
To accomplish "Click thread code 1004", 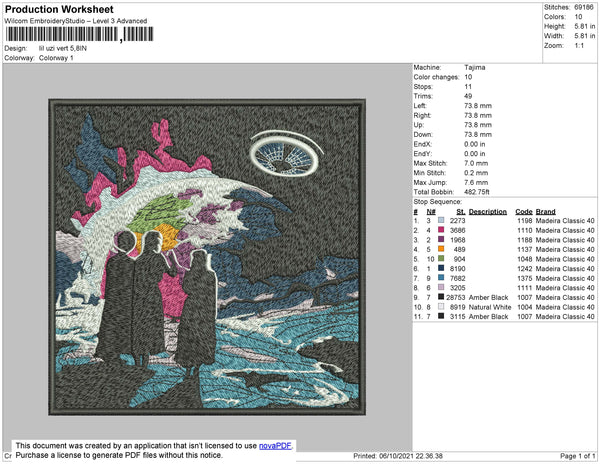I will [525, 307].
